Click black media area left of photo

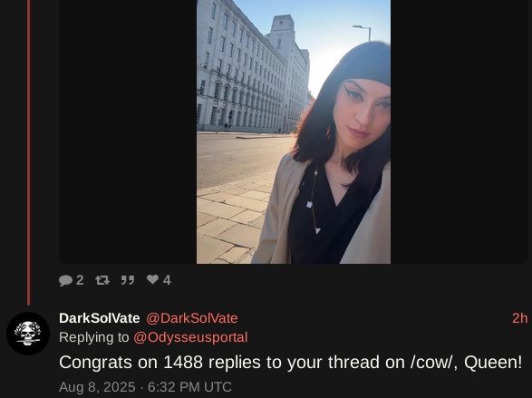[x=128, y=131]
